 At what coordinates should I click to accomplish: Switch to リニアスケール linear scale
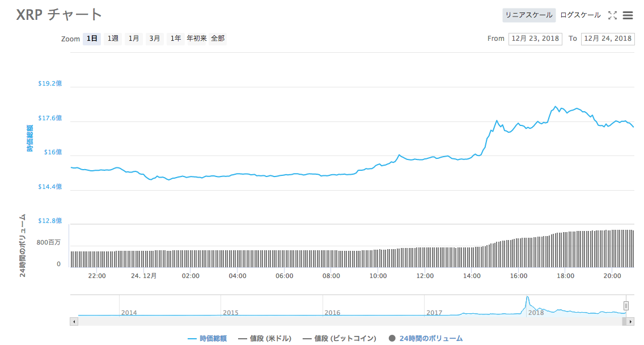click(x=529, y=15)
